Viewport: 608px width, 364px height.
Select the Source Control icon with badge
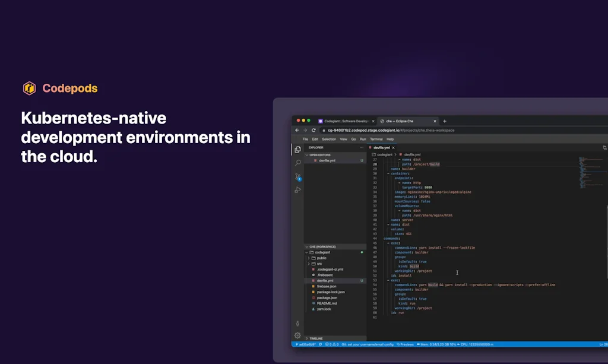coord(297,177)
